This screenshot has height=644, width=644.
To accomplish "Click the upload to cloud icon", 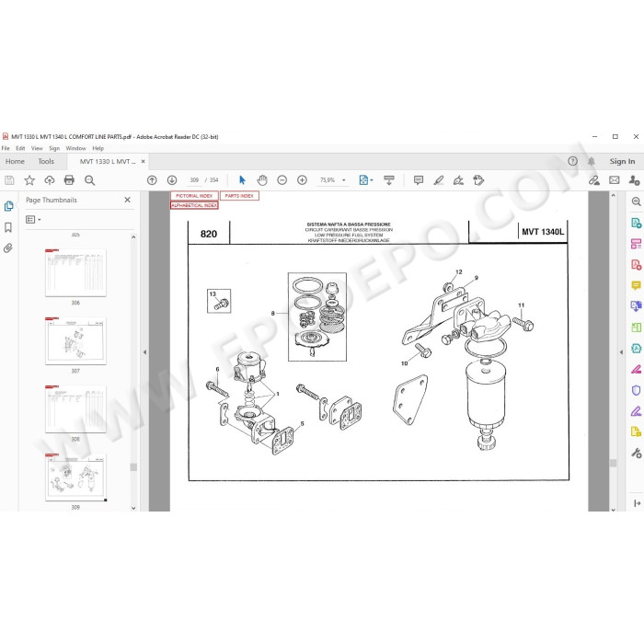I will pos(50,180).
